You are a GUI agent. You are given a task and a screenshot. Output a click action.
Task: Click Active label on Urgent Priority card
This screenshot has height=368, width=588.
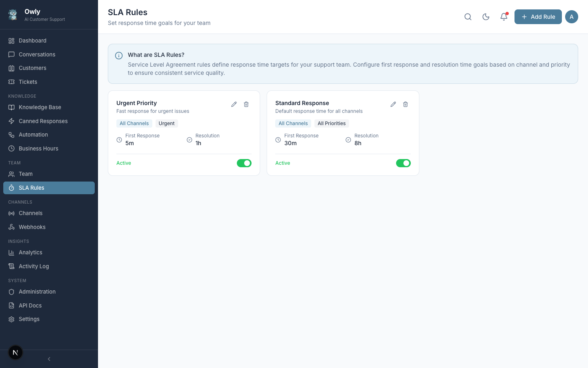coord(124,163)
